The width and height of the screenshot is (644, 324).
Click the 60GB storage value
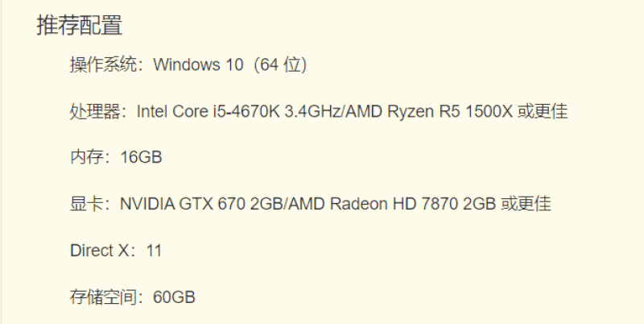pyautogui.click(x=174, y=297)
